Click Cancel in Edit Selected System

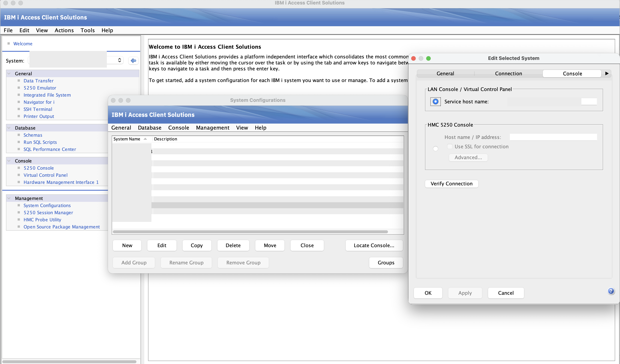point(506,293)
